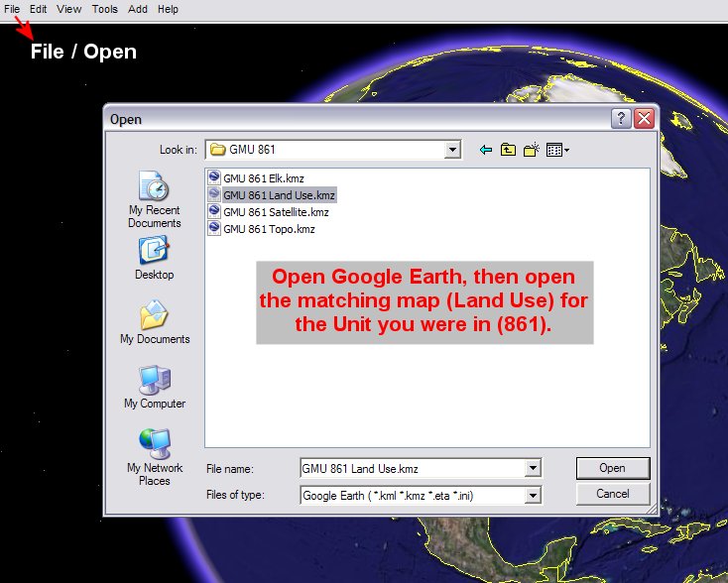Click the Cancel button
This screenshot has width=728, height=583.
(613, 494)
